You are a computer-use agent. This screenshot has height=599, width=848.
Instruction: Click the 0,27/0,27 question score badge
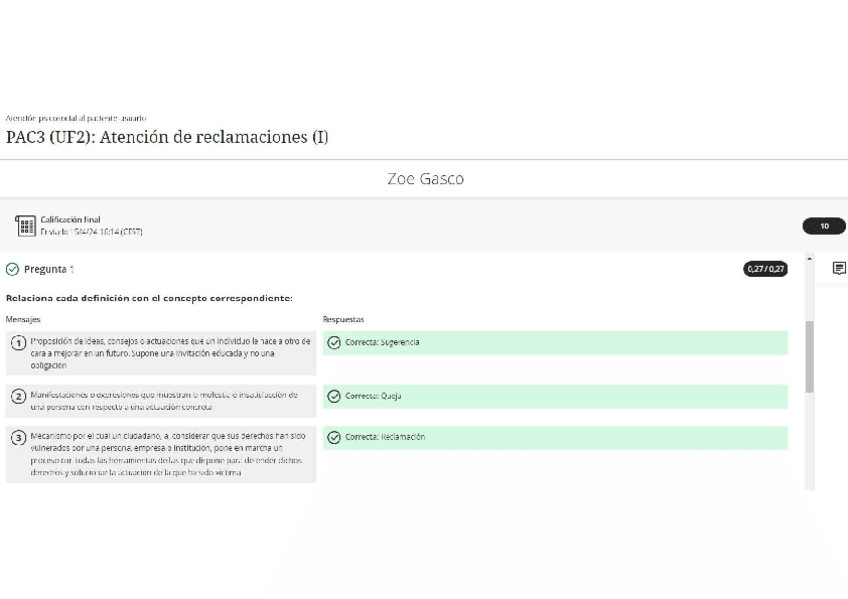tap(764, 269)
